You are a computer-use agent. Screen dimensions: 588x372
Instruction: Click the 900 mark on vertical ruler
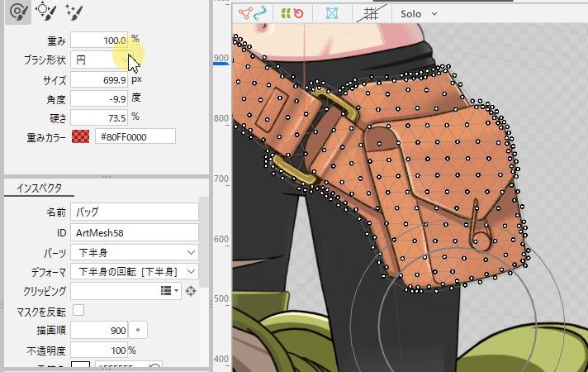pyautogui.click(x=221, y=58)
